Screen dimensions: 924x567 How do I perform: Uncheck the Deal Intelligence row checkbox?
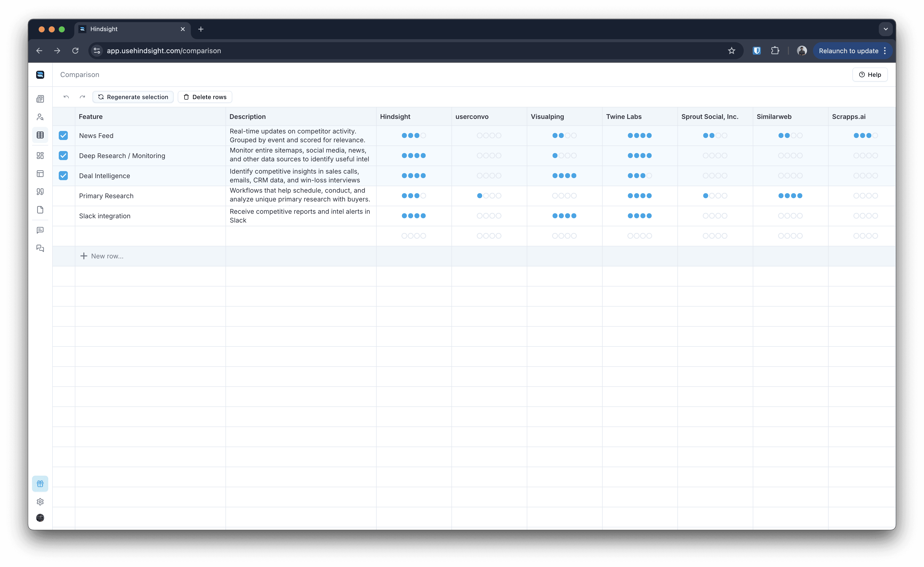tap(64, 176)
